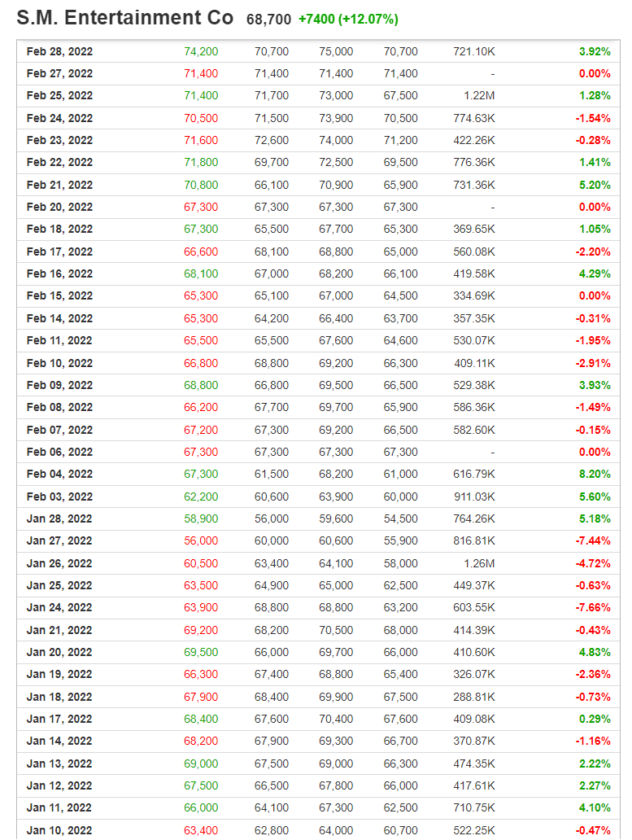The image size is (632, 840).
Task: Click 357.35K volume on Feb 14
Action: point(474,318)
